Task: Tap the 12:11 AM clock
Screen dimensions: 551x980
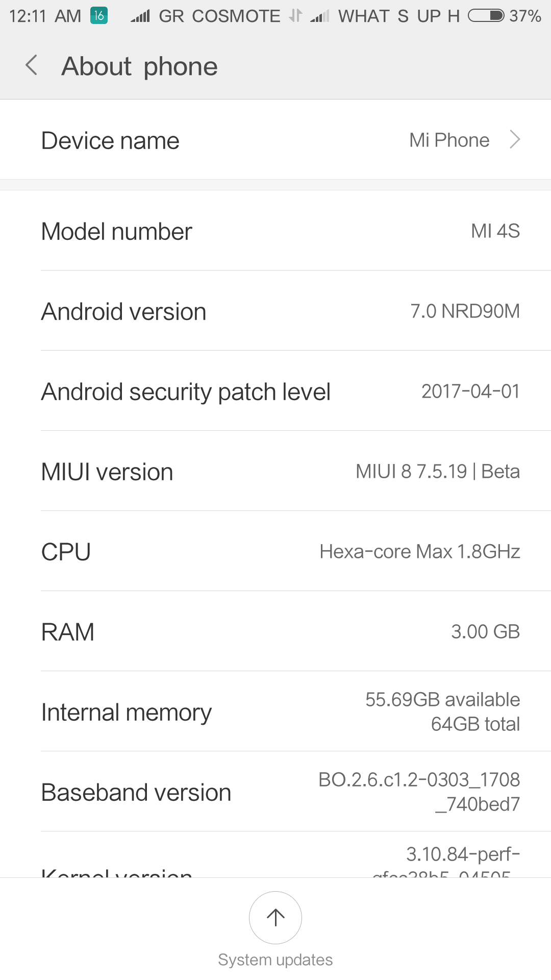Action: pos(45,16)
